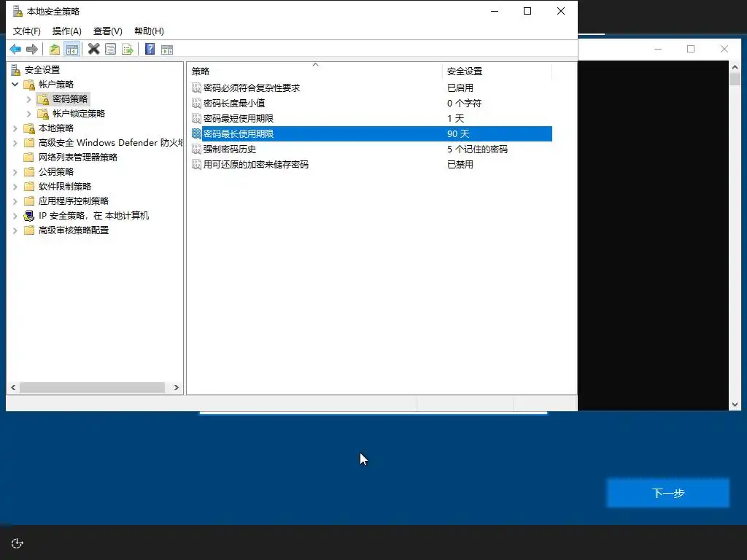
Task: Select the 密码最短使用期限 policy row
Action: pos(371,119)
